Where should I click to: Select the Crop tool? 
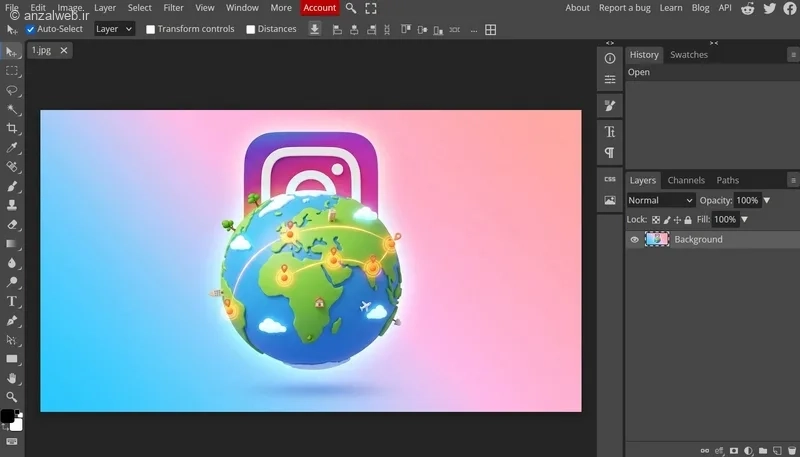pos(11,129)
